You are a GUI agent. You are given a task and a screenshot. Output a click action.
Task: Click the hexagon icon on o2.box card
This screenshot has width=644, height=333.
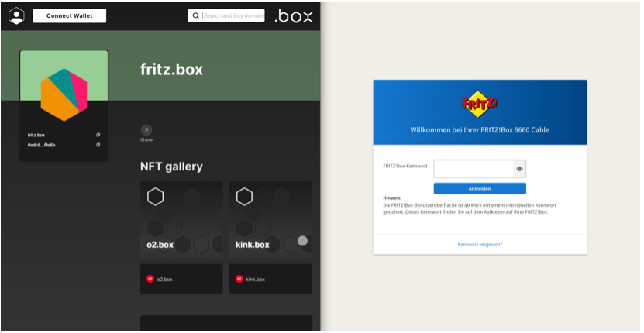(155, 197)
